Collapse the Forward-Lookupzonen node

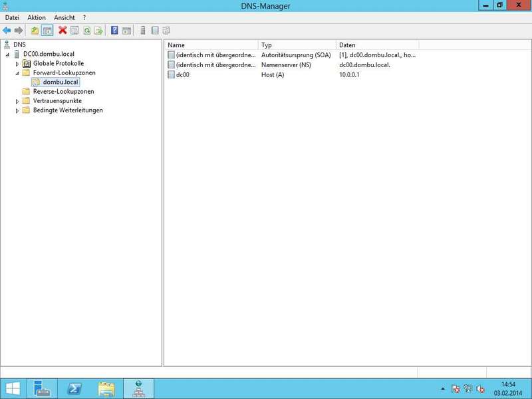(x=17, y=73)
